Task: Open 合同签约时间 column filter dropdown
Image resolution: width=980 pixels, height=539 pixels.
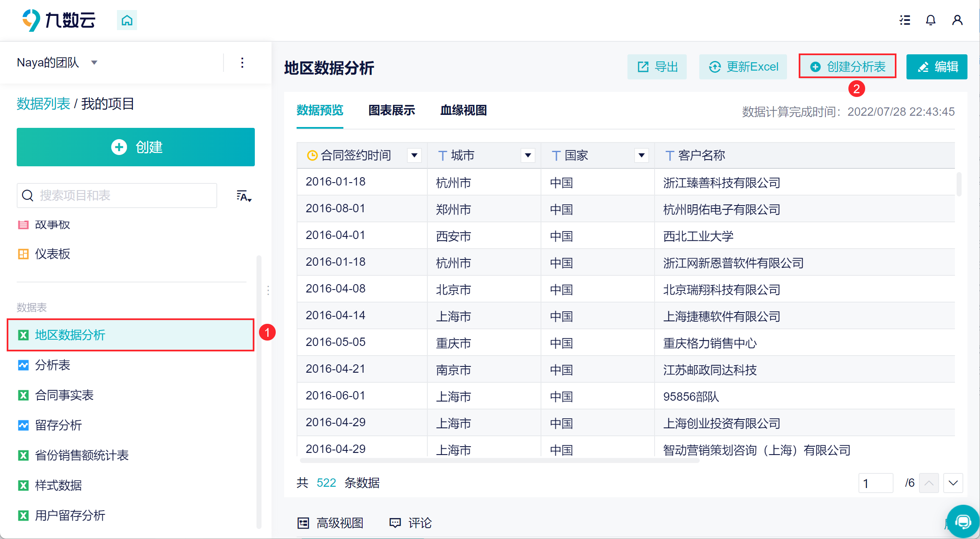Action: (414, 155)
